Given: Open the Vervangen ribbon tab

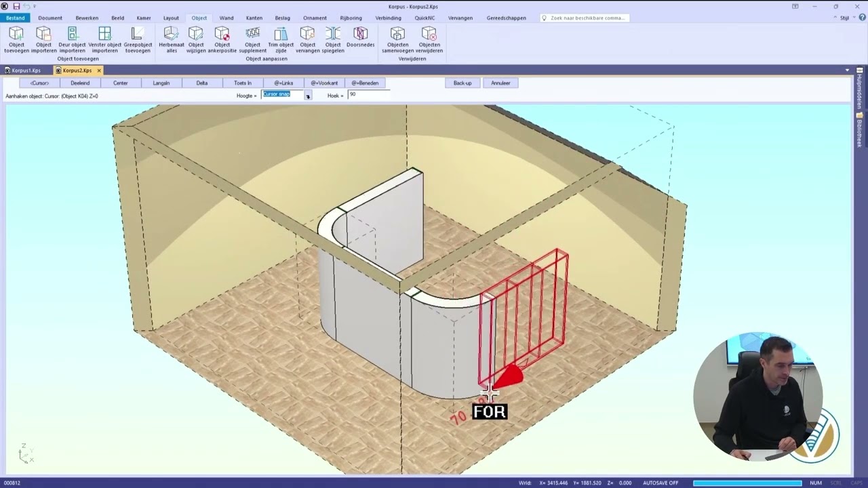Looking at the screenshot, I should click(x=460, y=18).
